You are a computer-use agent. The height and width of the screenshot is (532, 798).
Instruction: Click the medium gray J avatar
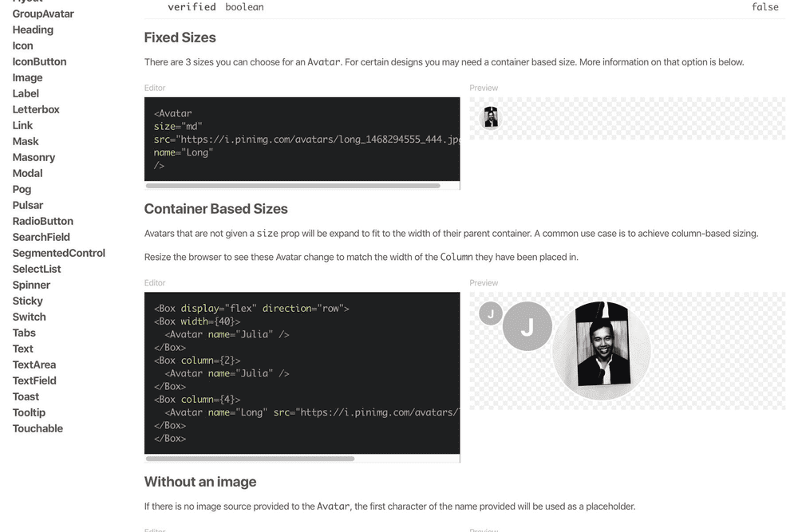527,326
